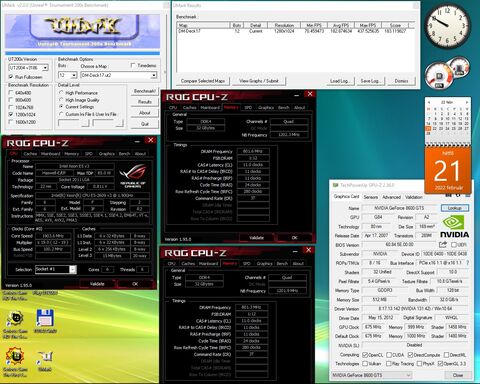Click the Bus Interface question mark icon
This screenshot has width=480, height=384.
coord(467,263)
